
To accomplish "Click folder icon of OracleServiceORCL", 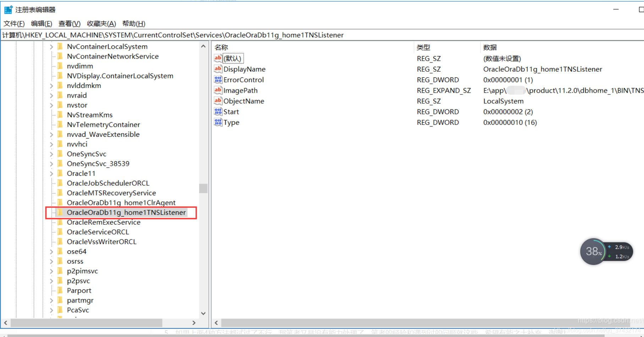I will [60, 232].
